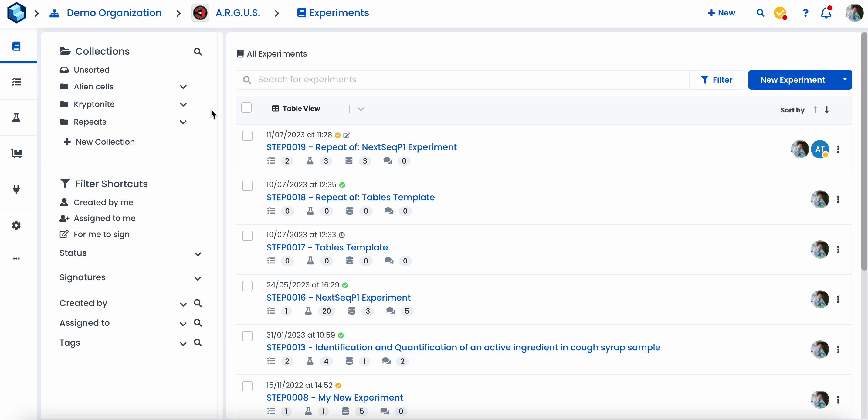
Task: Click the help question mark icon
Action: [x=805, y=13]
